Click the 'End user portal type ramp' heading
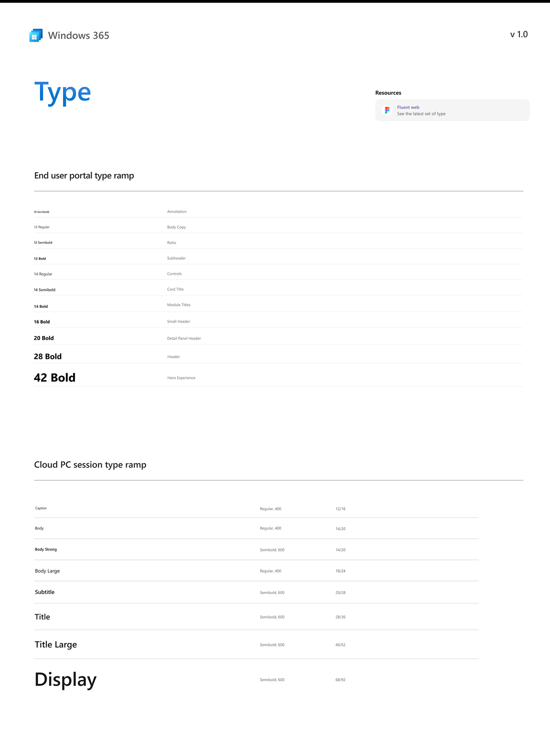Viewport: 550px width, 756px height. [x=84, y=175]
